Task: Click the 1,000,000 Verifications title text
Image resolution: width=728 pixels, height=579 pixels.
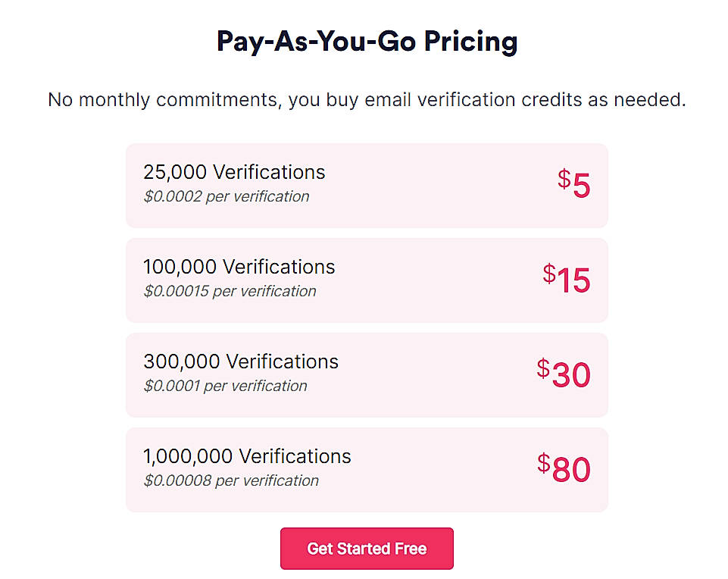Action: (247, 456)
